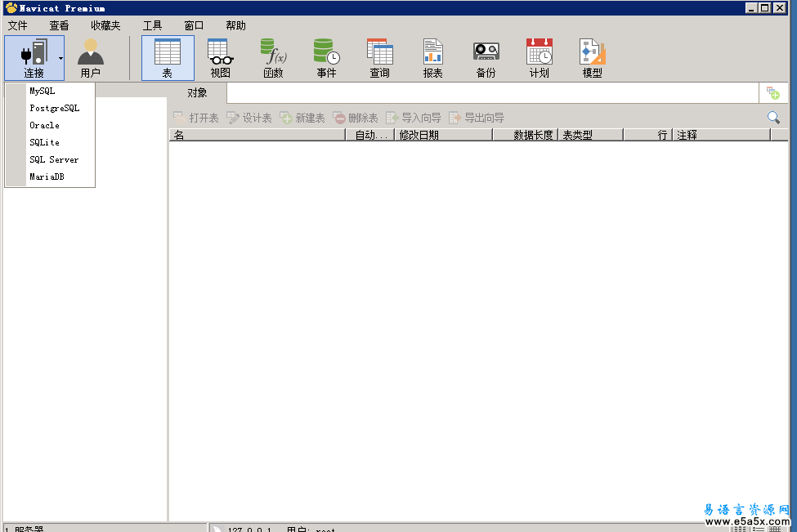Sort by 数据长度 data length header
This screenshot has width=797, height=532.
526,135
